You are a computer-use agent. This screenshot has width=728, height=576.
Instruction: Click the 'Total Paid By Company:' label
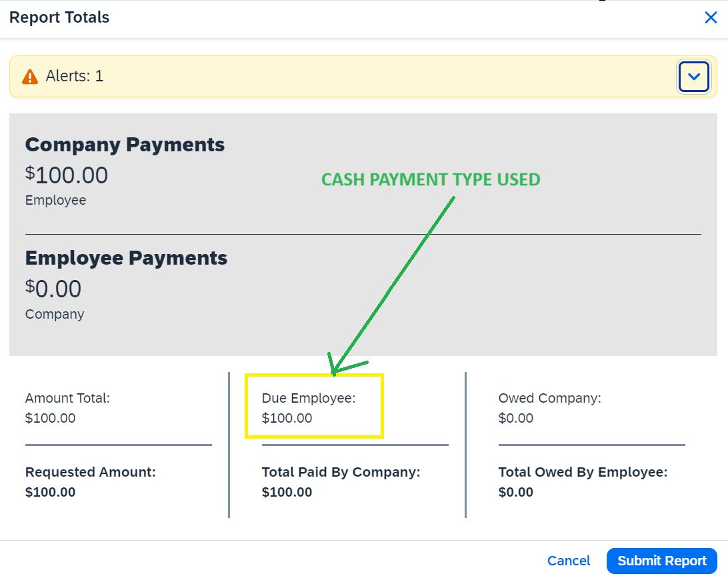point(341,472)
